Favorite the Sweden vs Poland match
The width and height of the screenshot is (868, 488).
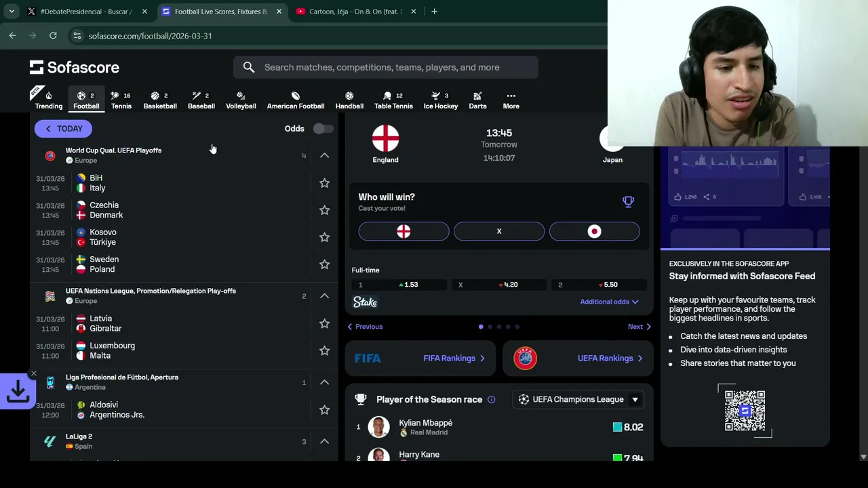324,264
